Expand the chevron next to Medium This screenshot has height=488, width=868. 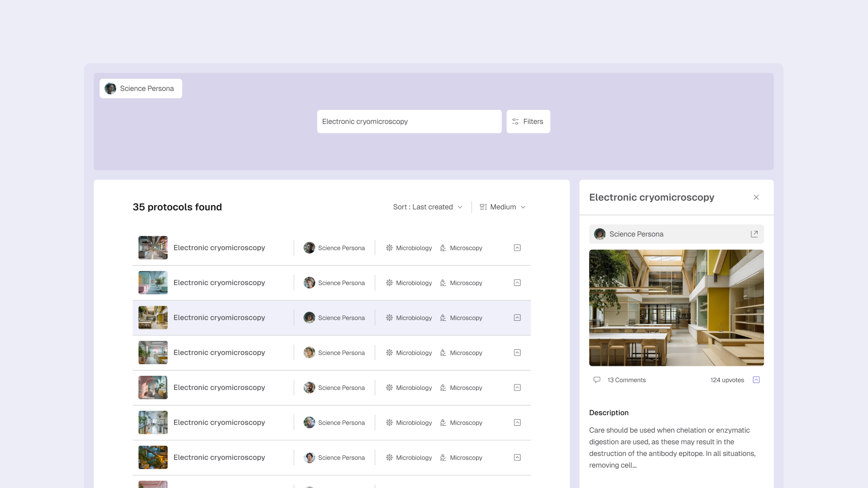523,207
